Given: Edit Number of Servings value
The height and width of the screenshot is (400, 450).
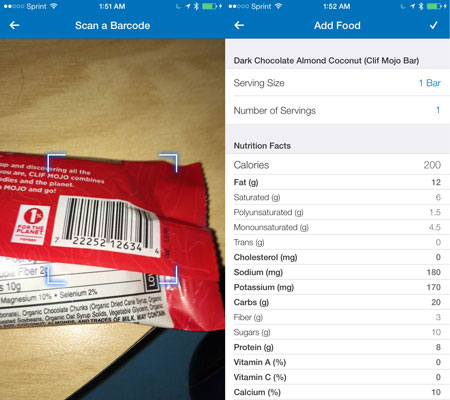Looking at the screenshot, I should (x=438, y=110).
